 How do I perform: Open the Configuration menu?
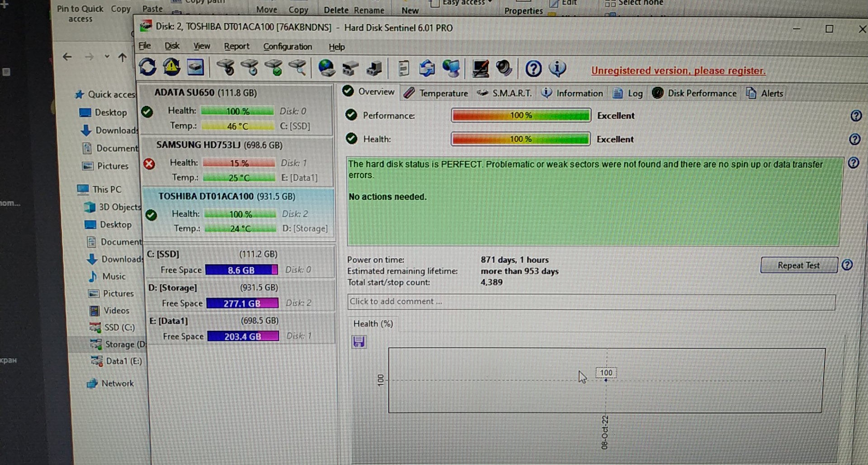pos(288,47)
